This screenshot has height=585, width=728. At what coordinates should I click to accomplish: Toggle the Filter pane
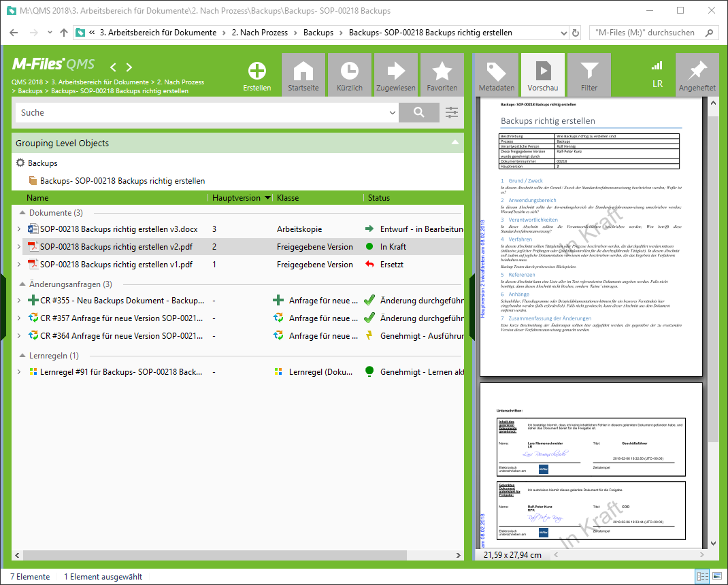[589, 74]
